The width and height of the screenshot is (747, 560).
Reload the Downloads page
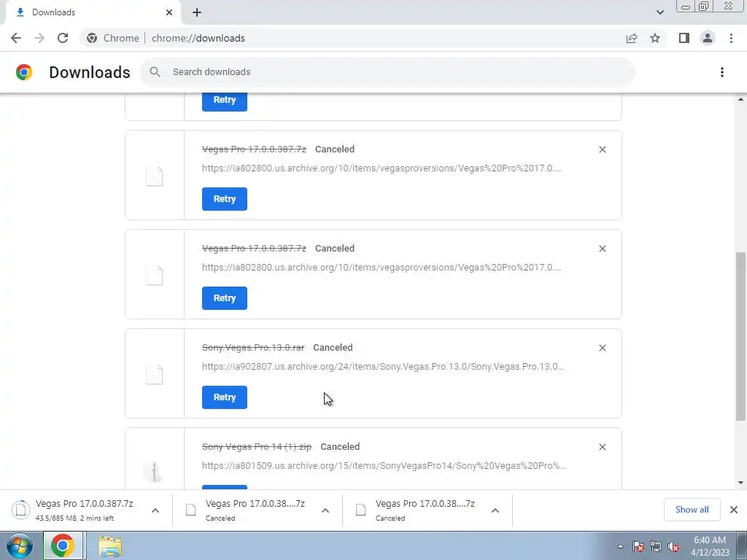click(63, 38)
